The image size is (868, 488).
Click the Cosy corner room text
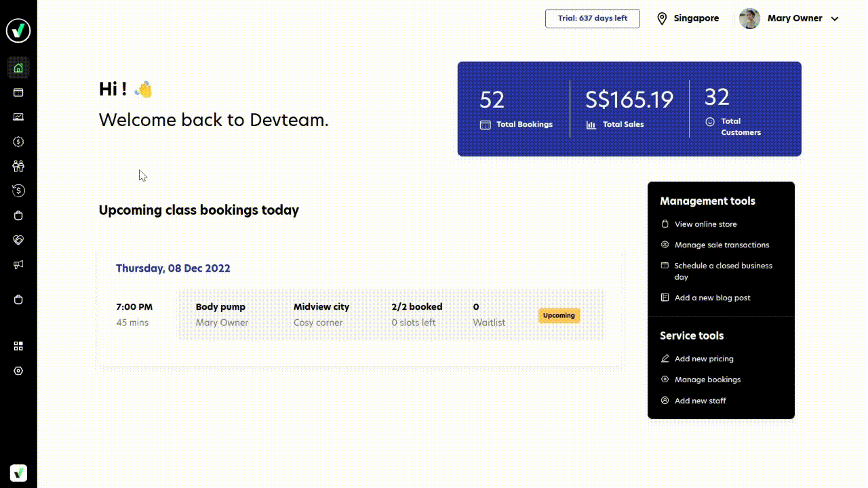coord(318,323)
